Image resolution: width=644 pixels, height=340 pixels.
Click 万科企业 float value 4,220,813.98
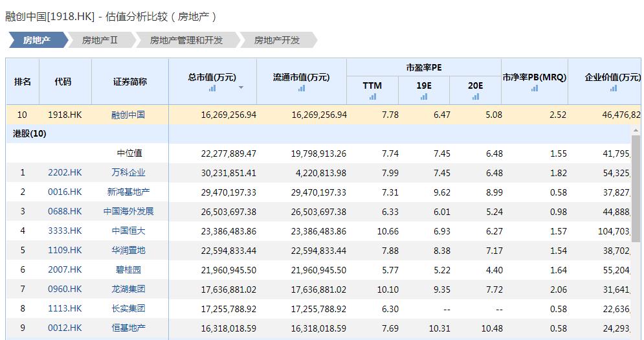[x=321, y=173]
